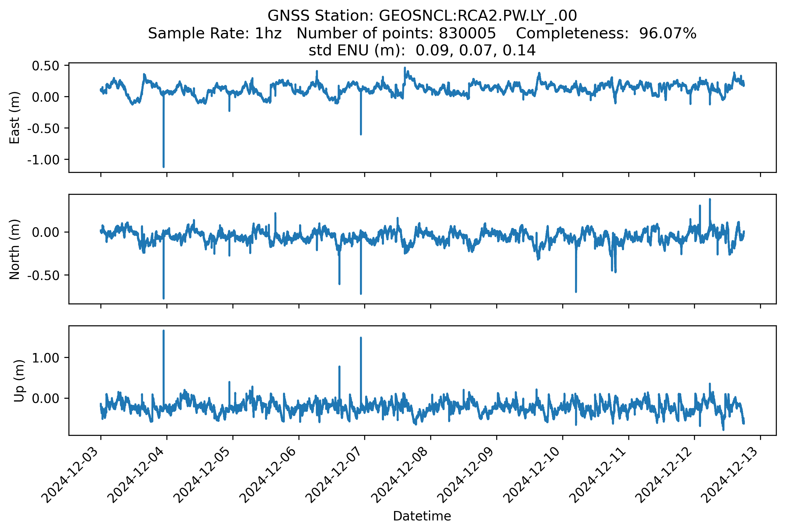
Task: Click the -1.00 tick on East axis
Action: [43, 160]
